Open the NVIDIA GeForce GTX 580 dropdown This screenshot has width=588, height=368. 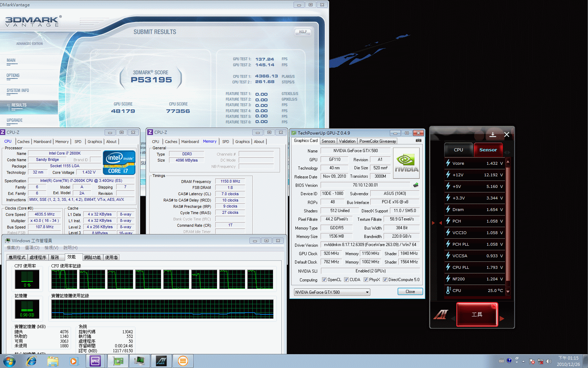pos(332,292)
